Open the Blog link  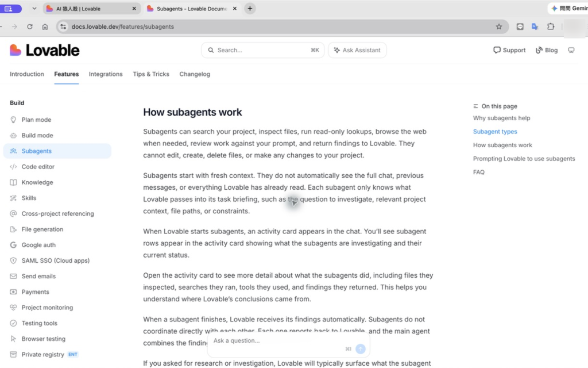click(x=547, y=51)
